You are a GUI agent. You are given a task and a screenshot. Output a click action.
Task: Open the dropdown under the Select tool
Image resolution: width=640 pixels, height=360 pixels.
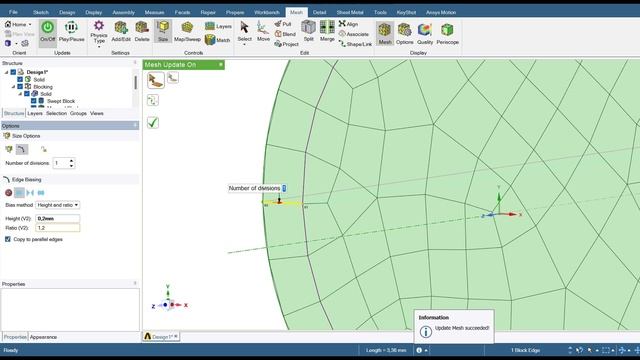point(244,44)
